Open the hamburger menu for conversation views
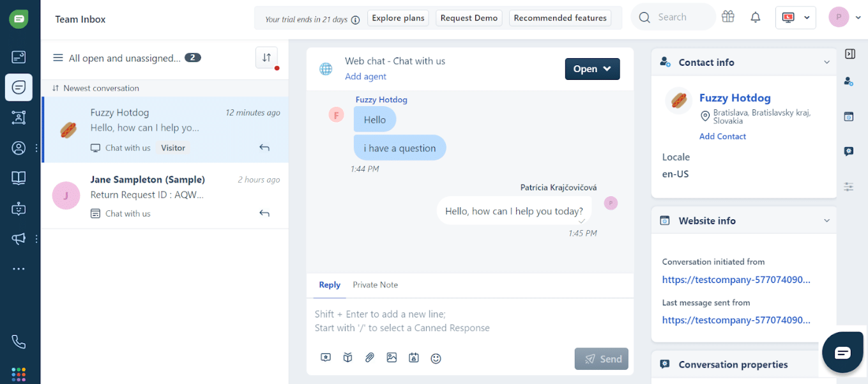Image resolution: width=868 pixels, height=384 pixels. pos(57,58)
